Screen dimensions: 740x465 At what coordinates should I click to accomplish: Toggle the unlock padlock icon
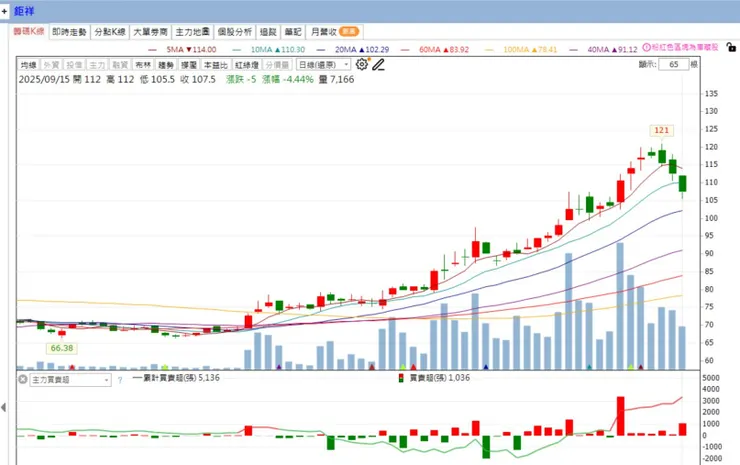click(731, 47)
